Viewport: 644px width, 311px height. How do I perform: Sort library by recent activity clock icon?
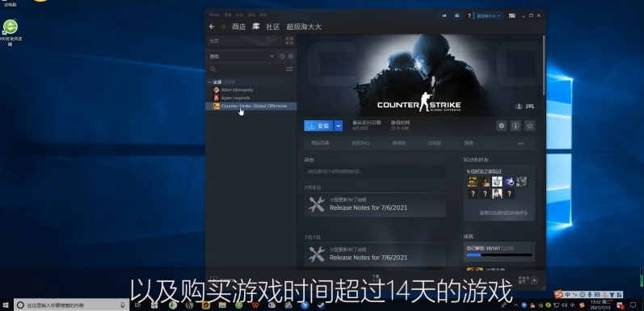(x=282, y=57)
